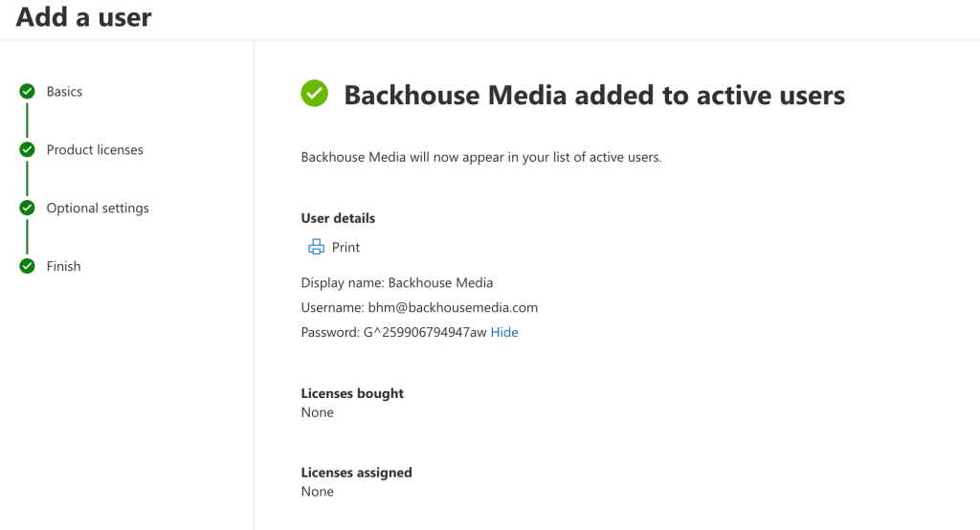Click the Display name line
The height and width of the screenshot is (530, 980).
coord(397,283)
